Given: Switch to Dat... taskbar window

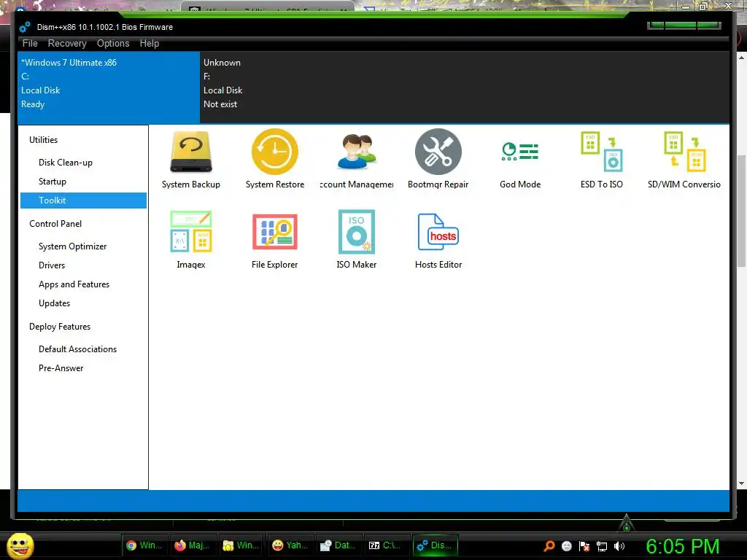Looking at the screenshot, I should coord(338,545).
